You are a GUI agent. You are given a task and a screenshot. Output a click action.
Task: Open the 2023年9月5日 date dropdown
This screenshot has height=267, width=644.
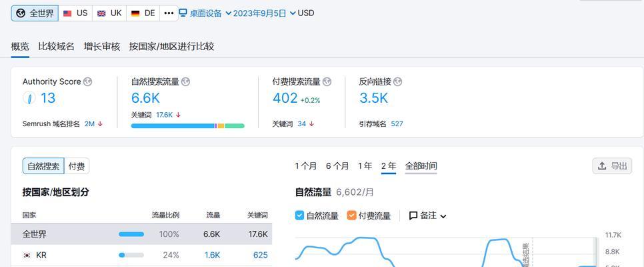pos(264,13)
